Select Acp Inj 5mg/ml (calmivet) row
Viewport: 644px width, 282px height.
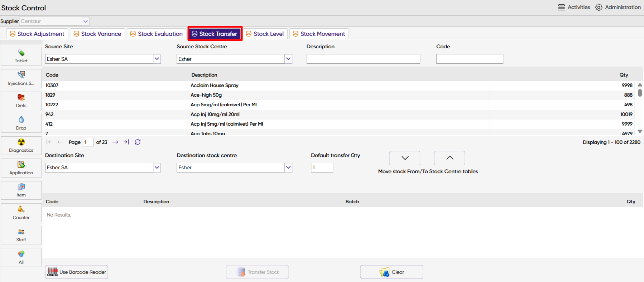click(338, 124)
